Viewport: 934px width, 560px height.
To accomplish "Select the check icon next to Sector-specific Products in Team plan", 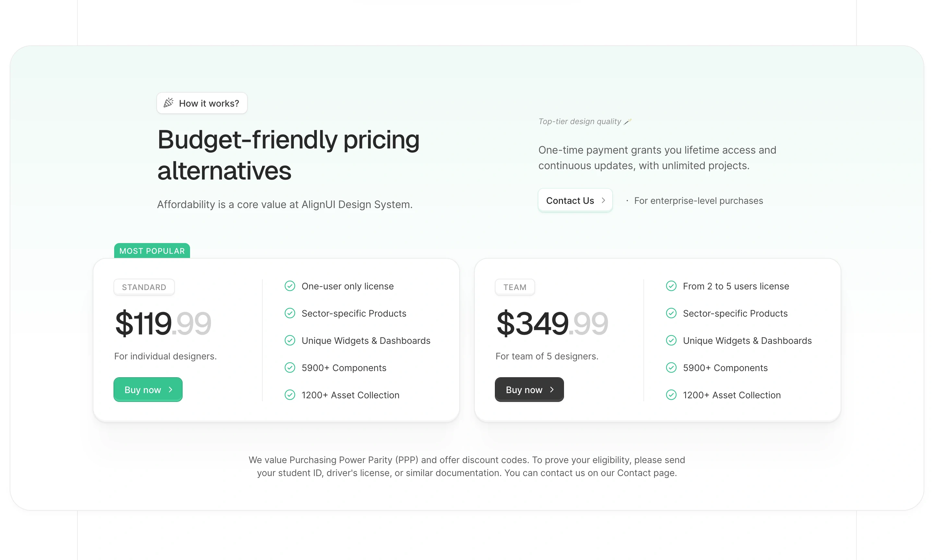I will 671,313.
